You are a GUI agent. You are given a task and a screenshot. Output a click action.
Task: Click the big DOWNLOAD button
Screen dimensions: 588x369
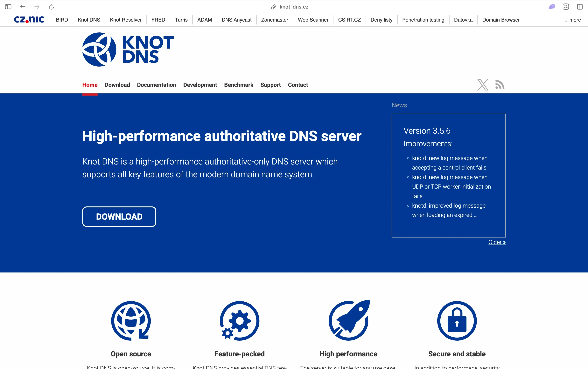point(119,217)
